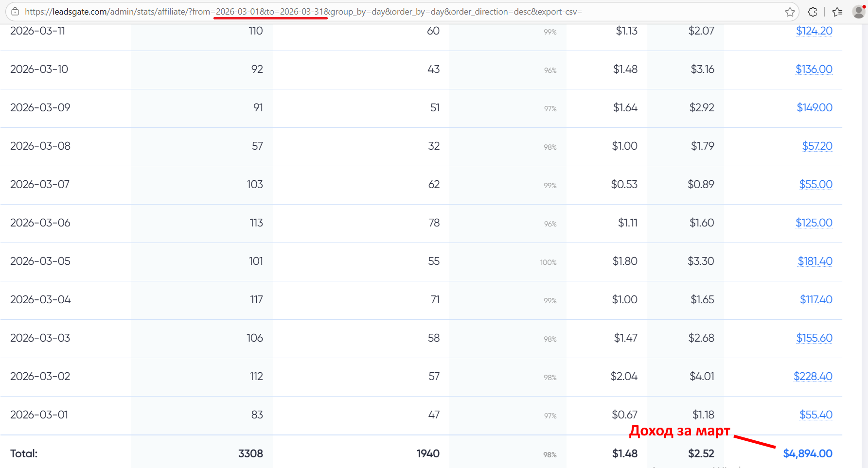Click the $149.00 revenue link

(x=814, y=108)
